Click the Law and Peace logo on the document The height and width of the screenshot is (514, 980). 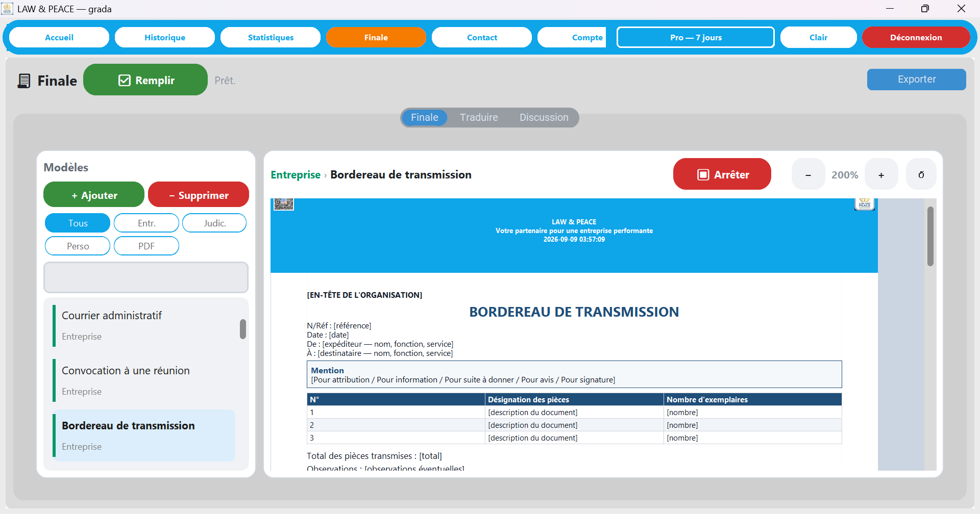click(x=865, y=203)
